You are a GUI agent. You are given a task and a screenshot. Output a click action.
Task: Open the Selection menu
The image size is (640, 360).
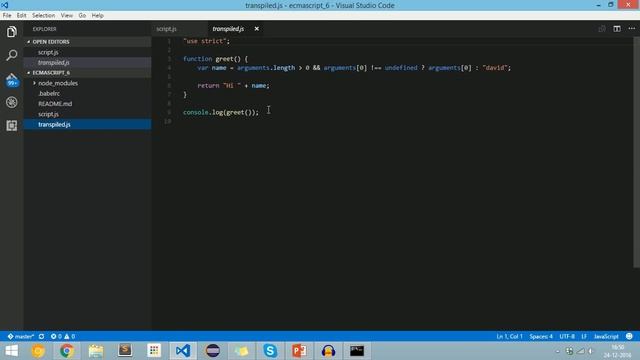43,15
